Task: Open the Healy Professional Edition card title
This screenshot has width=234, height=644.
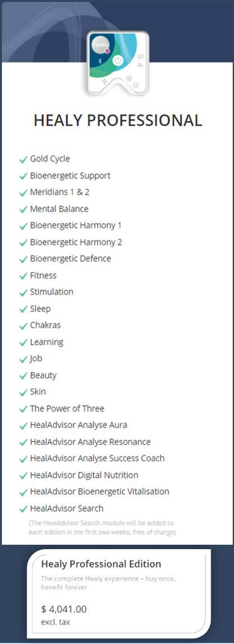Action: [101, 564]
